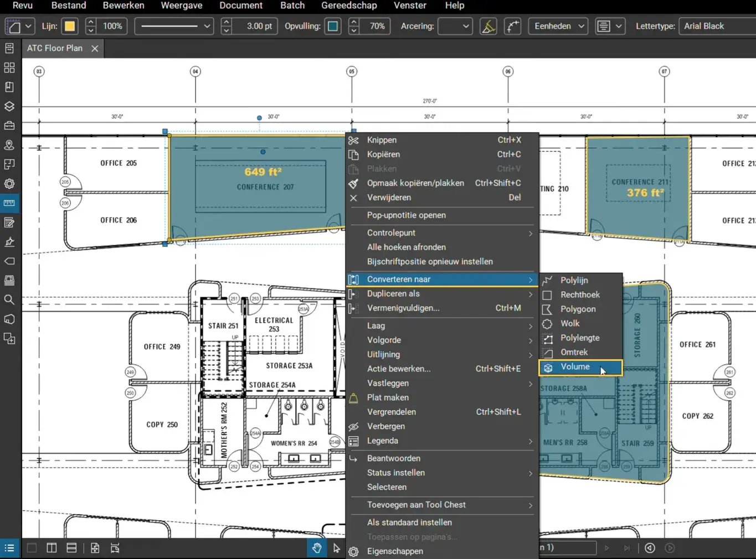Open the Places map-pin panel icon
Image resolution: width=756 pixels, height=559 pixels.
click(x=9, y=145)
